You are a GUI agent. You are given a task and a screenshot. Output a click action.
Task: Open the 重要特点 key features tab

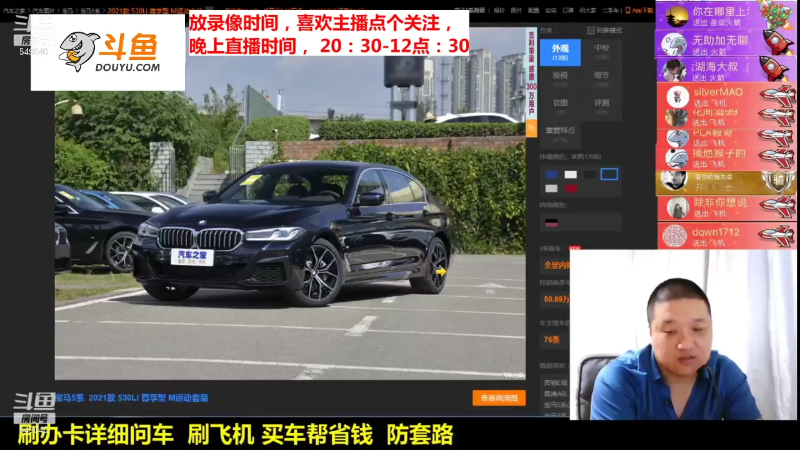click(x=560, y=134)
